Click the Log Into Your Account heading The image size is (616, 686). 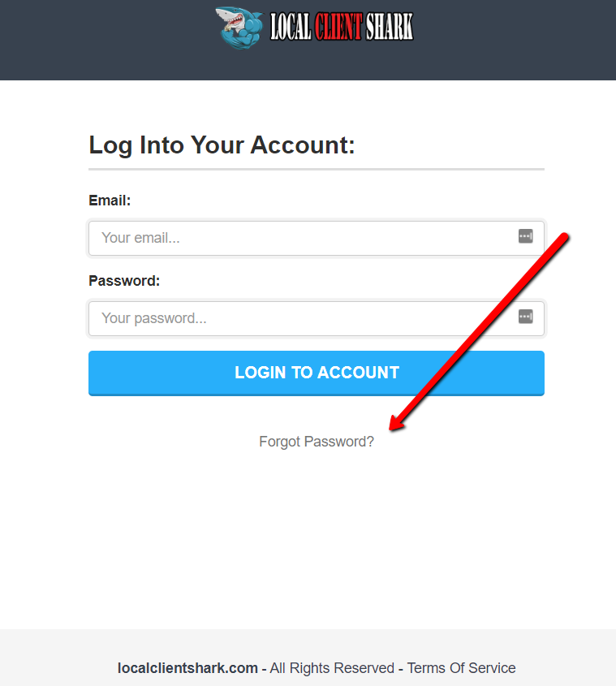[222, 145]
